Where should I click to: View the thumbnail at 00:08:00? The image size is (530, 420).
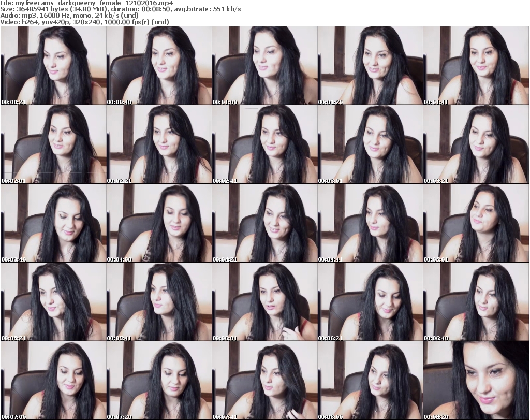pos(371,381)
